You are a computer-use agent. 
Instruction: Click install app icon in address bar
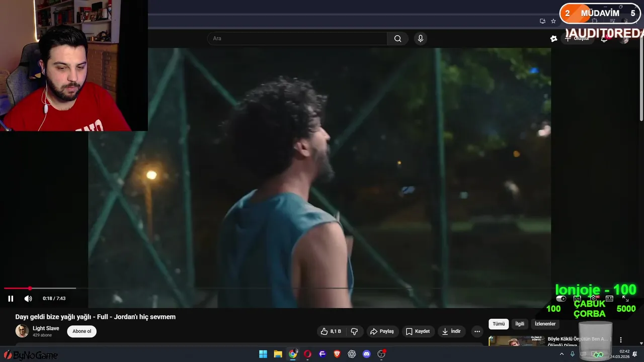coord(542,21)
